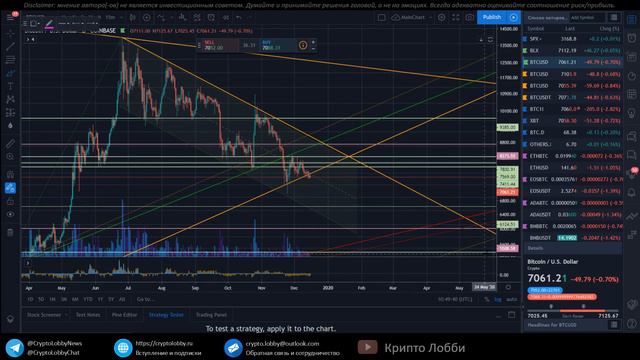Click the blue Publish button
Image resolution: width=640 pixels, height=360 pixels.
click(492, 17)
